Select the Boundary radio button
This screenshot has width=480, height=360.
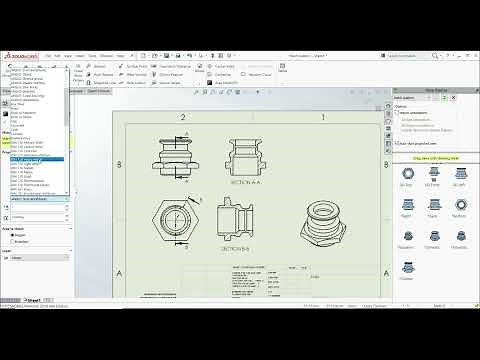pos(13,242)
